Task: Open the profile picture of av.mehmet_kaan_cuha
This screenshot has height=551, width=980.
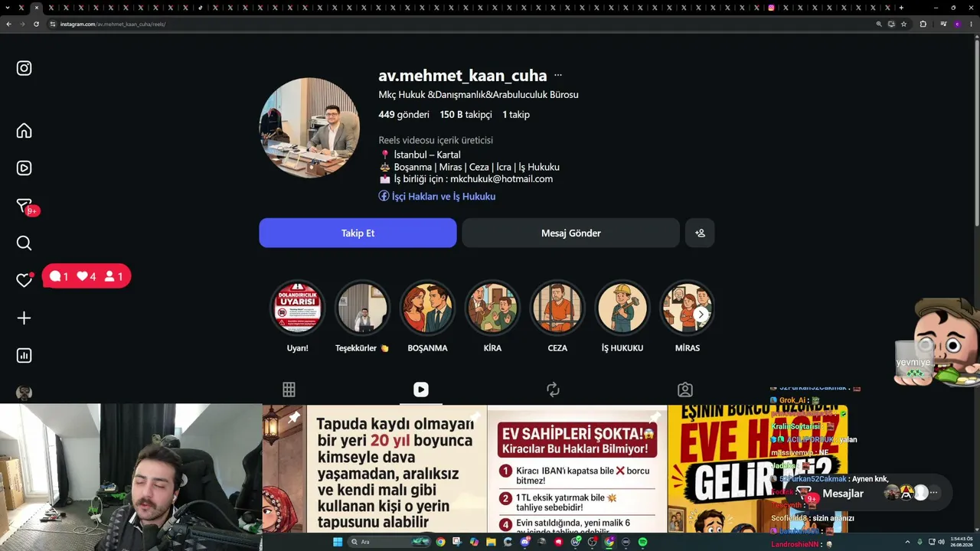Action: pos(309,128)
